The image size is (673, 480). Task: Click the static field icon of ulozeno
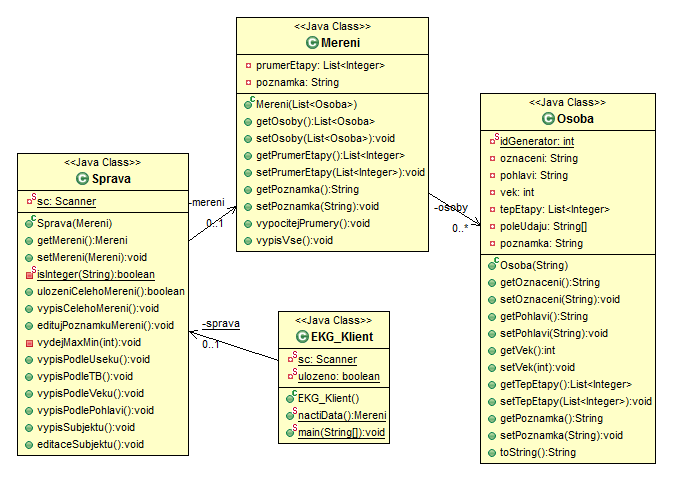[x=292, y=375]
